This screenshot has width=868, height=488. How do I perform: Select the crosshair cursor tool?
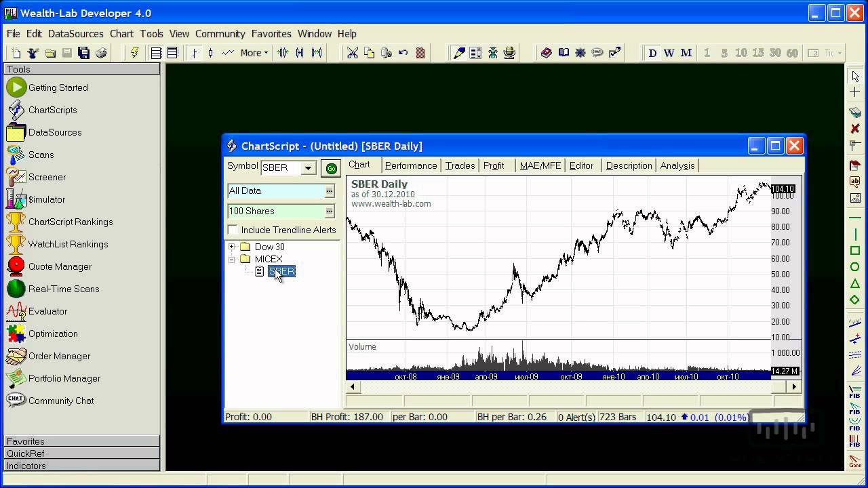click(855, 91)
